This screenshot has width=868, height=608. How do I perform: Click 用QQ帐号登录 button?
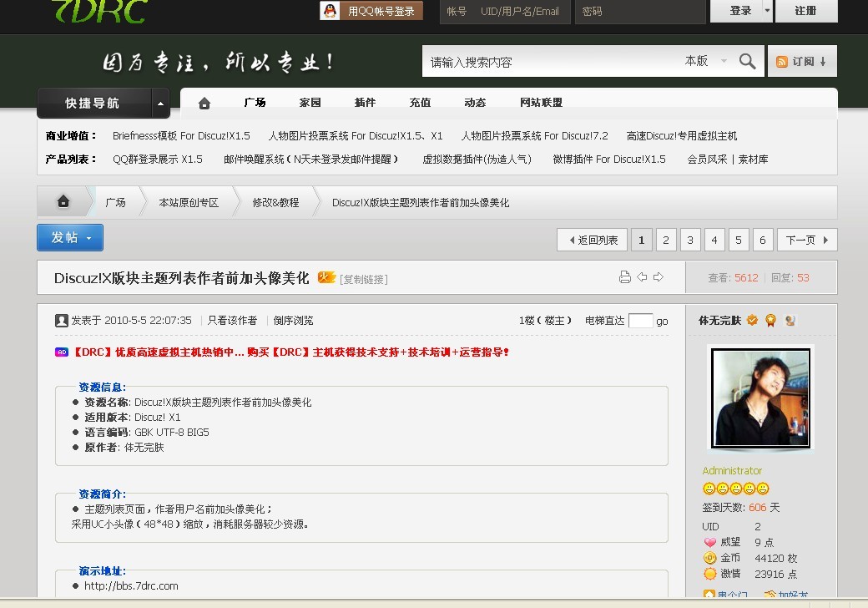[x=371, y=11]
